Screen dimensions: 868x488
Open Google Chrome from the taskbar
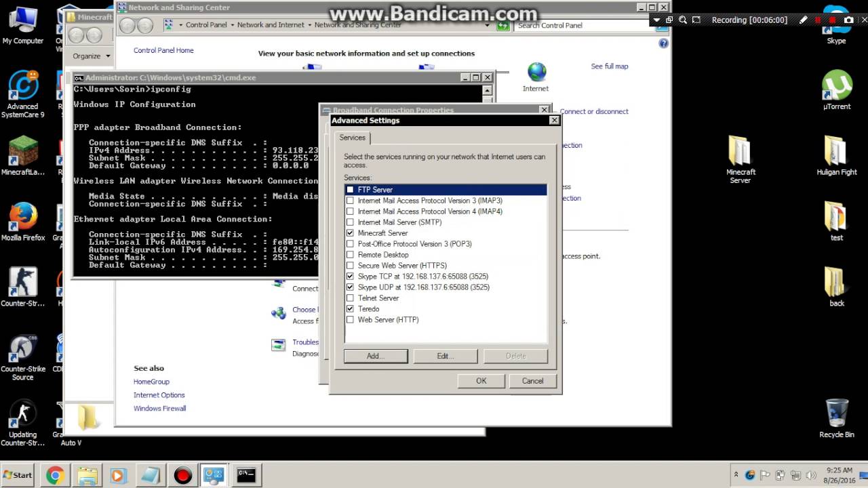pos(55,476)
